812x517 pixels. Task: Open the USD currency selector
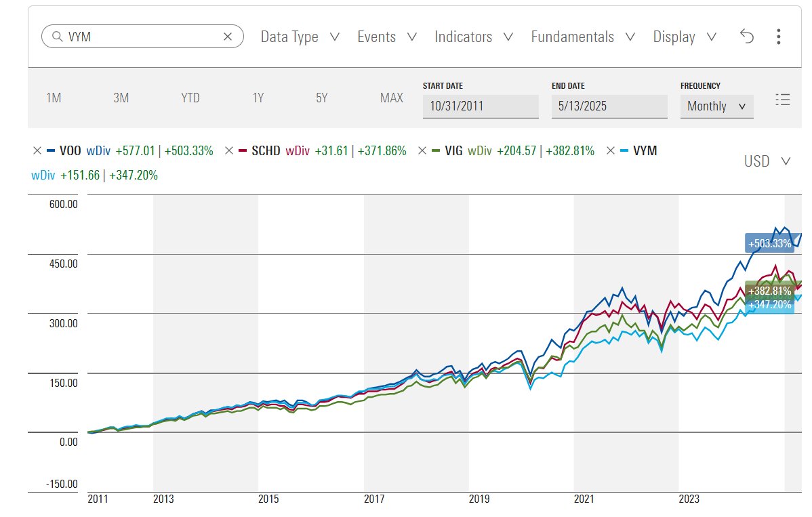pyautogui.click(x=767, y=161)
